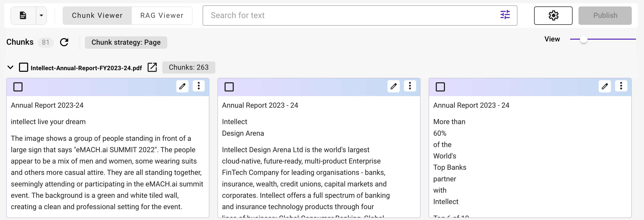
Task: Open search filter options icon
Action: pyautogui.click(x=505, y=15)
